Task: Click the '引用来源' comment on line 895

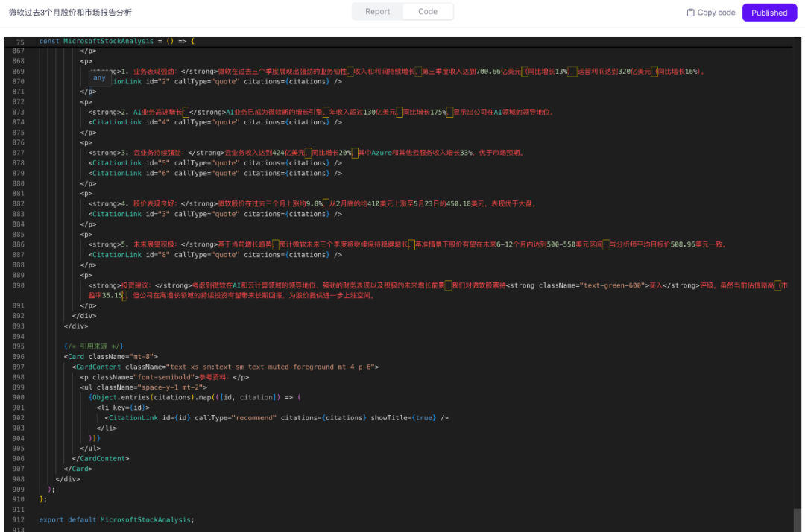Action: [93, 346]
